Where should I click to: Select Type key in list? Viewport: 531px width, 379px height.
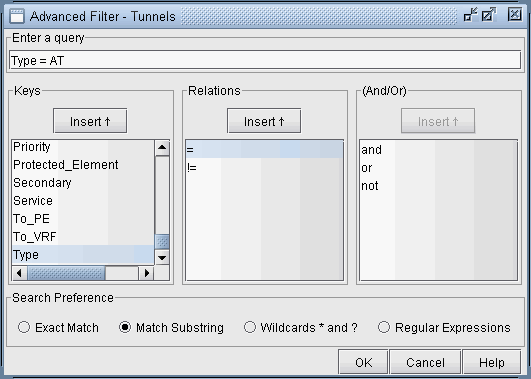83,255
